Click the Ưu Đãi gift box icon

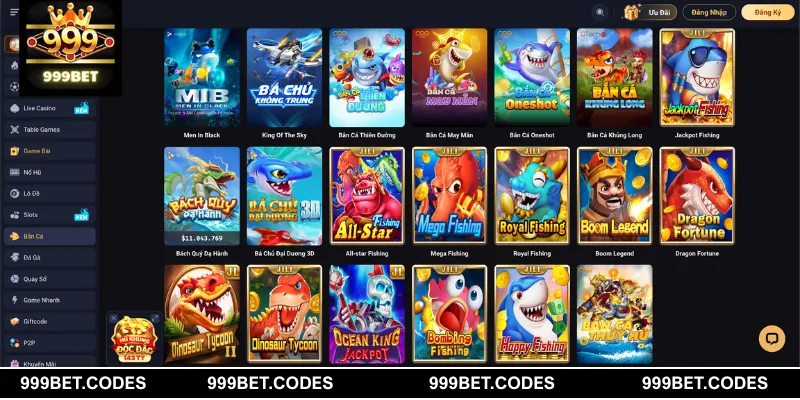(632, 12)
